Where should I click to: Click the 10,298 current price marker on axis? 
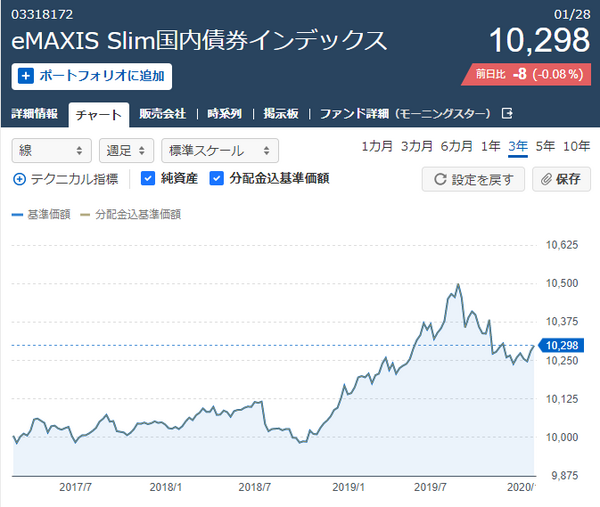(x=561, y=346)
